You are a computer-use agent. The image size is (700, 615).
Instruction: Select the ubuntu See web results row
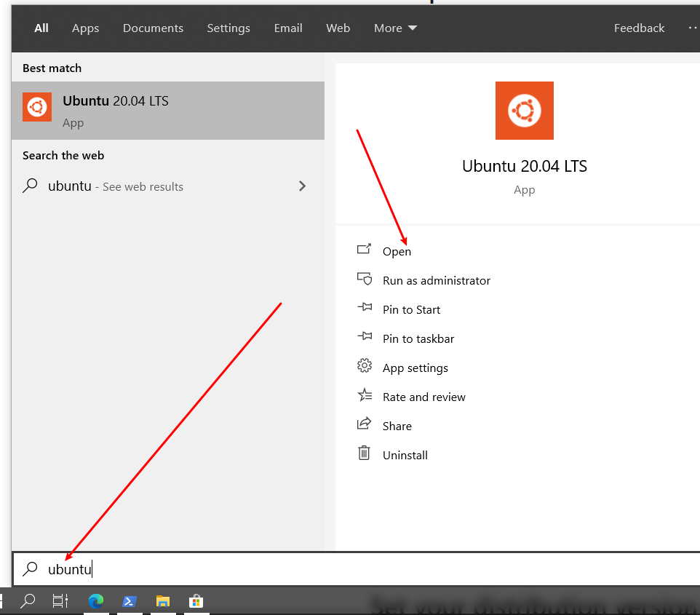pos(168,186)
